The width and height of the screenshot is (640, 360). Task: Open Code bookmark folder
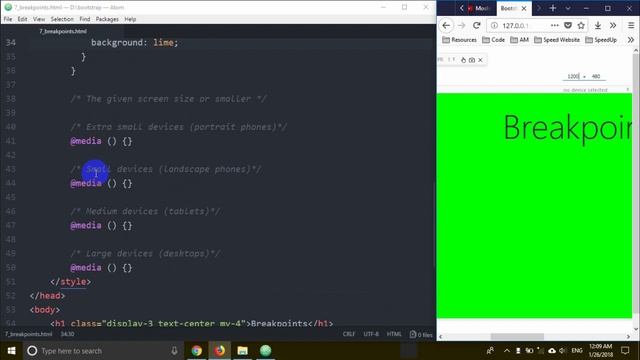click(x=493, y=40)
